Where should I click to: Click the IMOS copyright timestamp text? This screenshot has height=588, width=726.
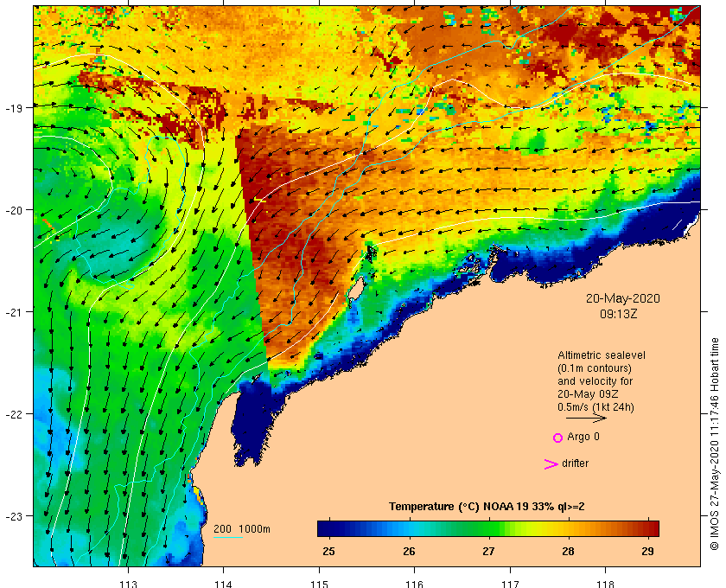[714, 444]
